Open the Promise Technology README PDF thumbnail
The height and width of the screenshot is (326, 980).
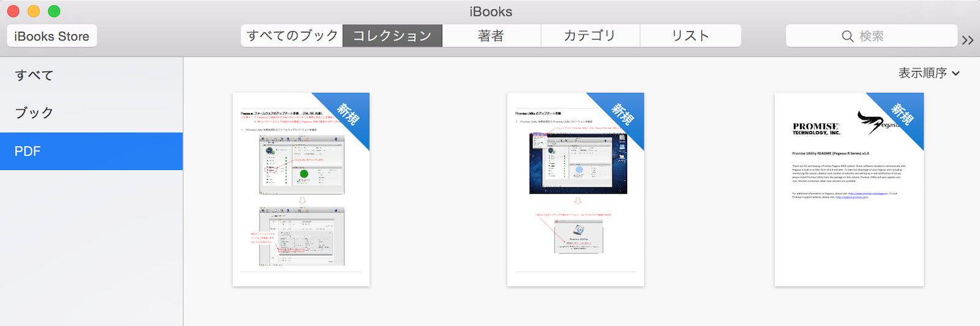[849, 190]
